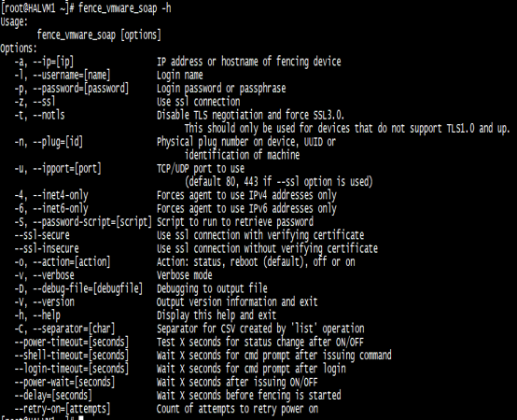The width and height of the screenshot is (517, 420).
Task: Click the --verbose option text
Action: 53,275
